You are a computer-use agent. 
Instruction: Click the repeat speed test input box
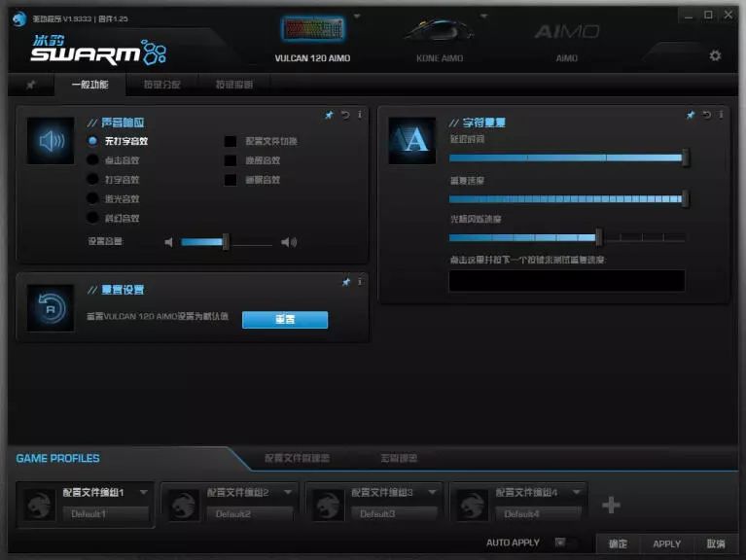click(x=567, y=280)
